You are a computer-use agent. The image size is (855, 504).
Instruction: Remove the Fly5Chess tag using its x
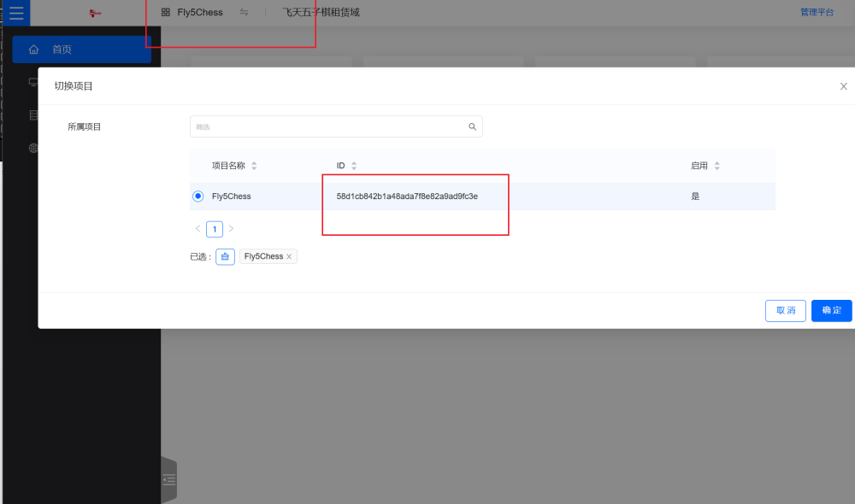click(x=289, y=256)
